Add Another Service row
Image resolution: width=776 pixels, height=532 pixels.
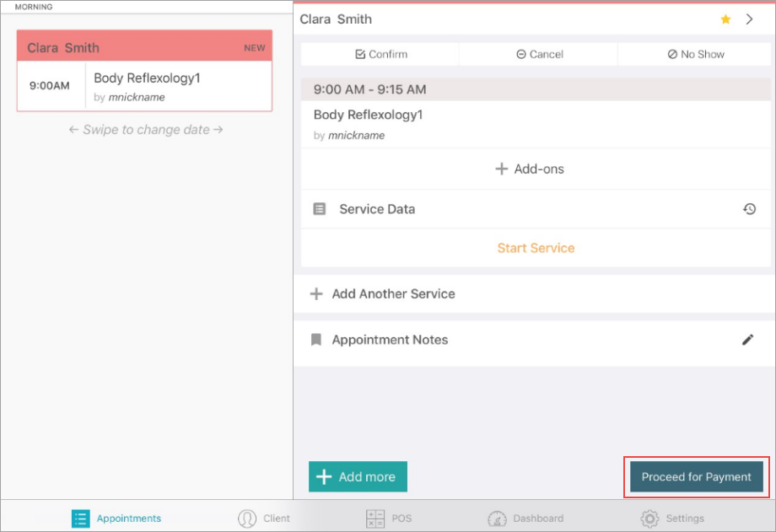(x=535, y=293)
